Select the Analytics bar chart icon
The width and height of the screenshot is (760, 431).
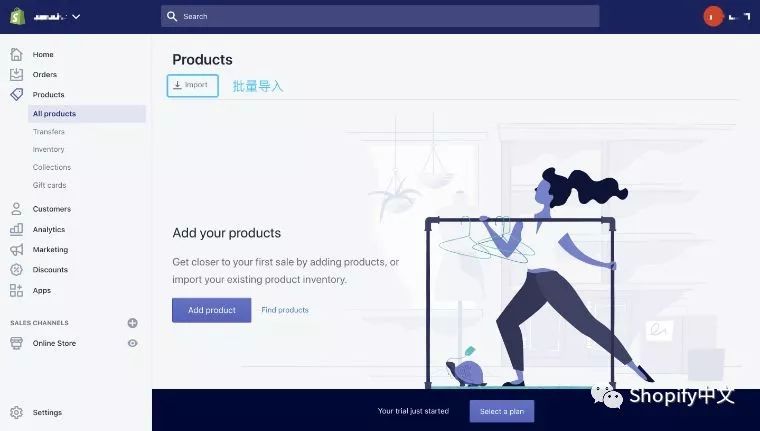pyautogui.click(x=16, y=229)
